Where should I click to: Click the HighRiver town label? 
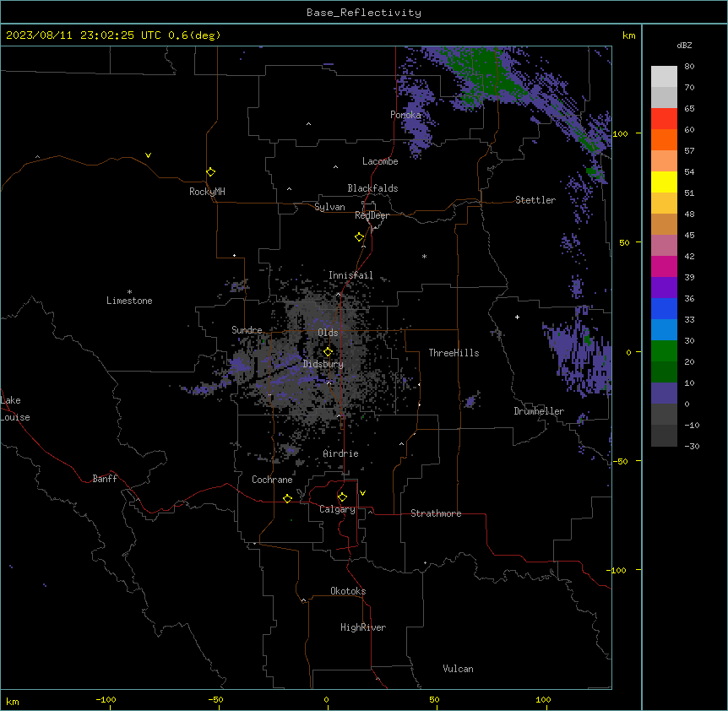coord(363,627)
